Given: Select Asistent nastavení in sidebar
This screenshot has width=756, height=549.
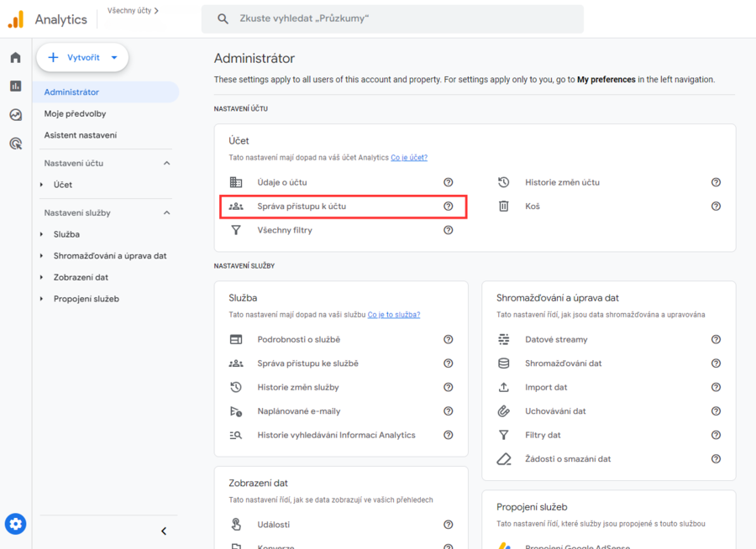Looking at the screenshot, I should click(80, 135).
